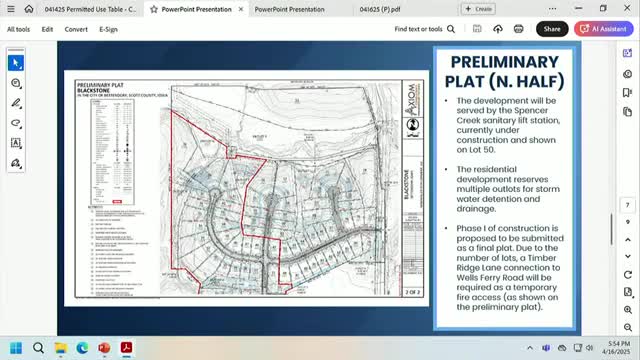Open the AI Assistant

coord(604,29)
